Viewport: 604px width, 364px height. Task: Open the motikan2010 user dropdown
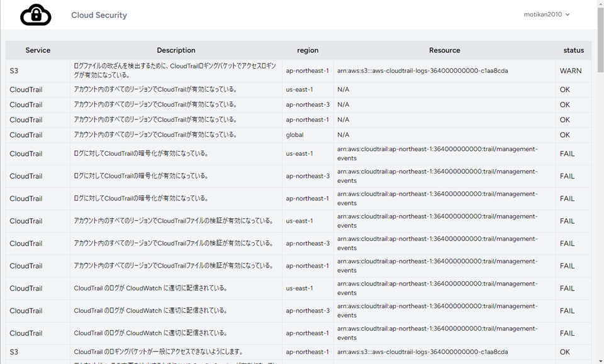point(546,14)
